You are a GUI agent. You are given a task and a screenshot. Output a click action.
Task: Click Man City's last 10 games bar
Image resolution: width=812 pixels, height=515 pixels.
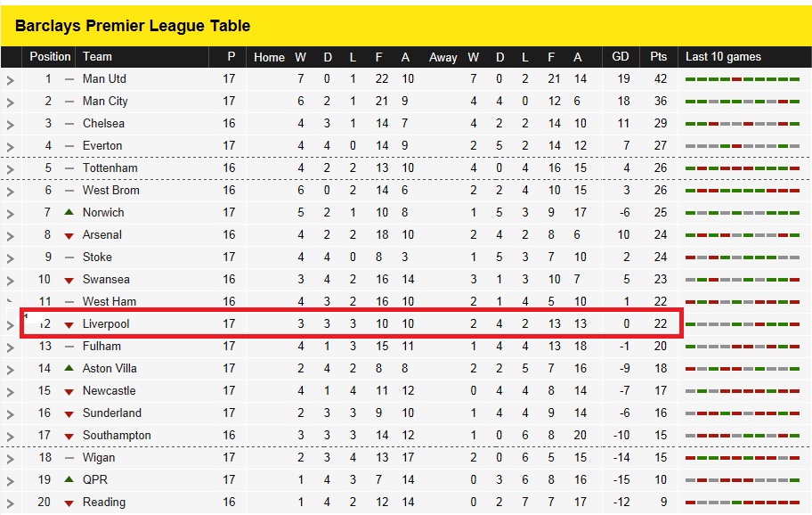pos(742,102)
